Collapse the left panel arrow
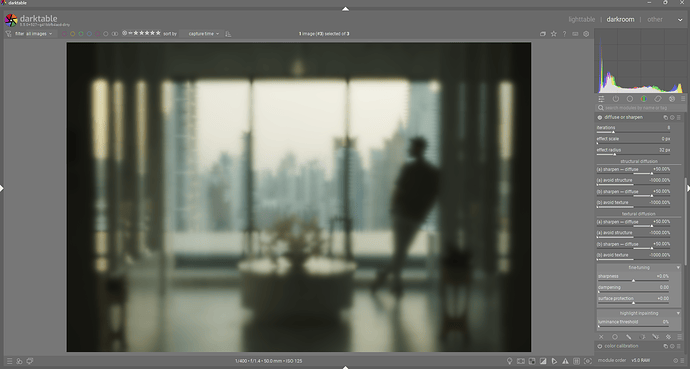Screen dimensions: 690x369 click(2, 188)
